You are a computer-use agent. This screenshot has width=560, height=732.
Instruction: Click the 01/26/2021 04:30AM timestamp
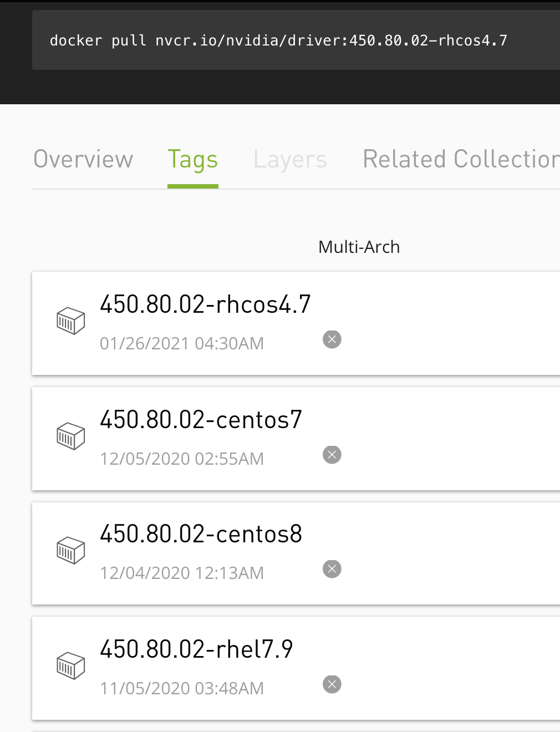[x=181, y=344]
